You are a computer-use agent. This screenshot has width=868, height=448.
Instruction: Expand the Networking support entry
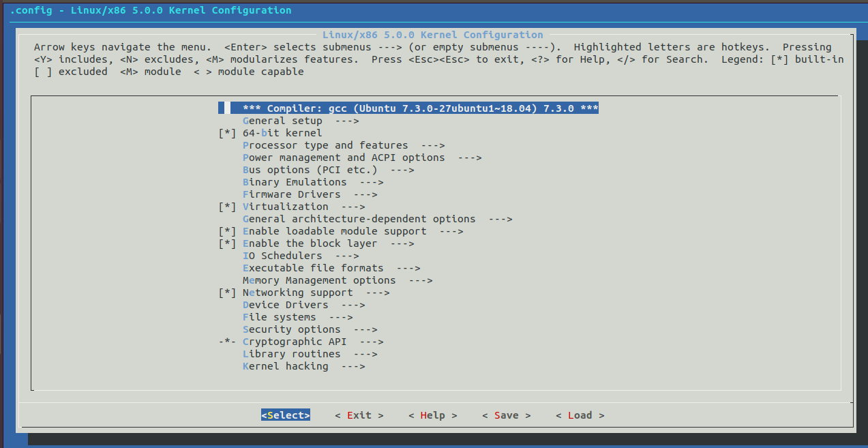pyautogui.click(x=293, y=292)
